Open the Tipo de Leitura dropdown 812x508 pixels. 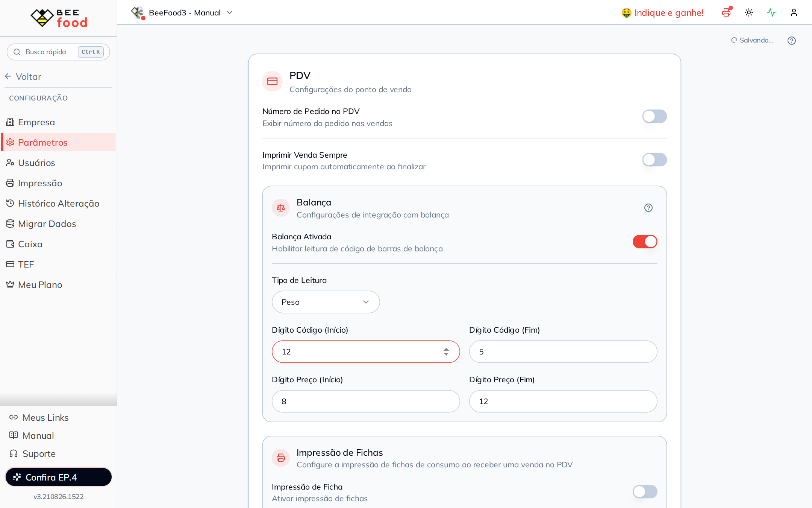pyautogui.click(x=326, y=302)
